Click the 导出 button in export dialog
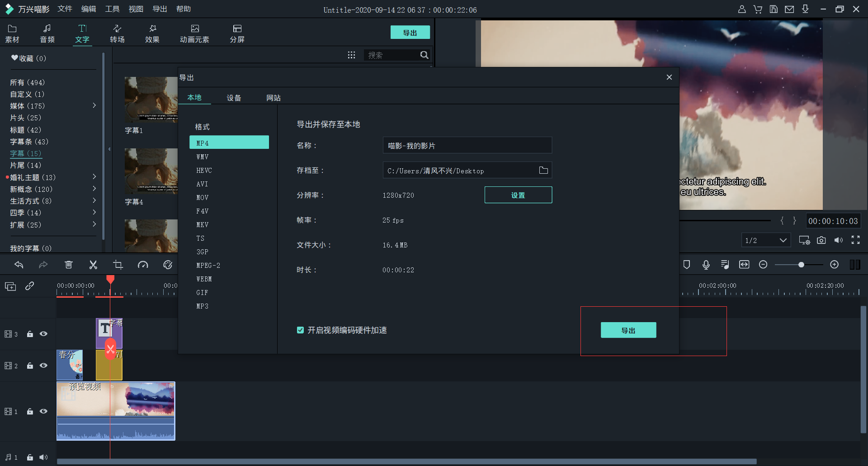 coord(628,330)
